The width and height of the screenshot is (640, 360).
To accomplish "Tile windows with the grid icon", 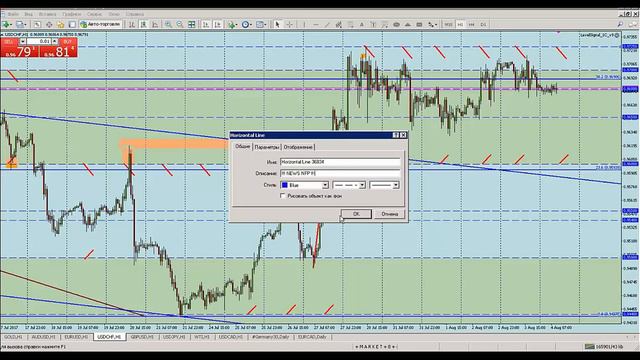I will 191,24.
